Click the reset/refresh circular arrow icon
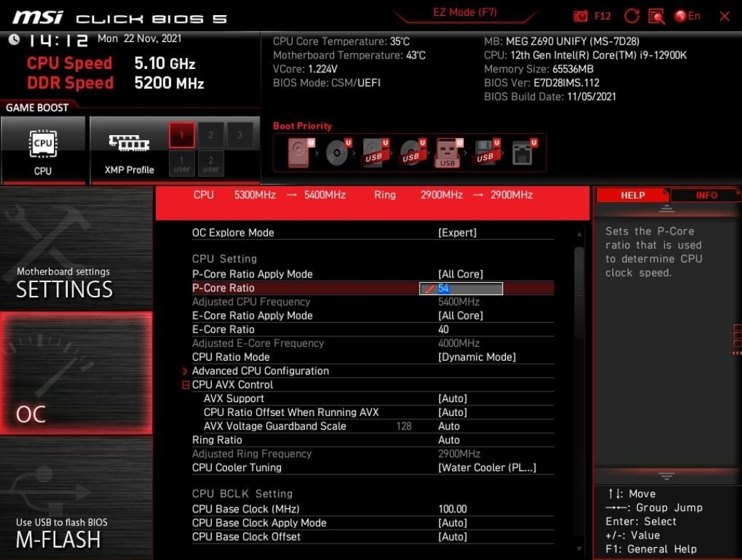Viewport: 742px width, 560px height. tap(632, 16)
